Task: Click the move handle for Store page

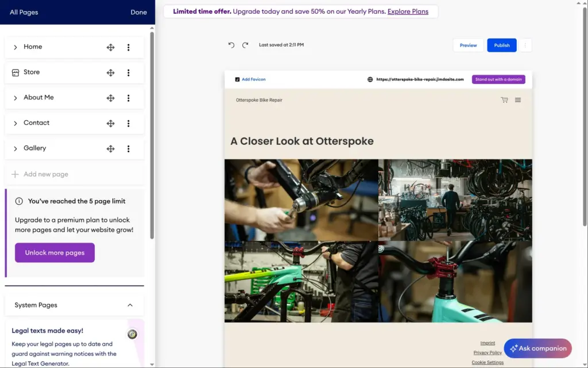Action: (x=110, y=72)
